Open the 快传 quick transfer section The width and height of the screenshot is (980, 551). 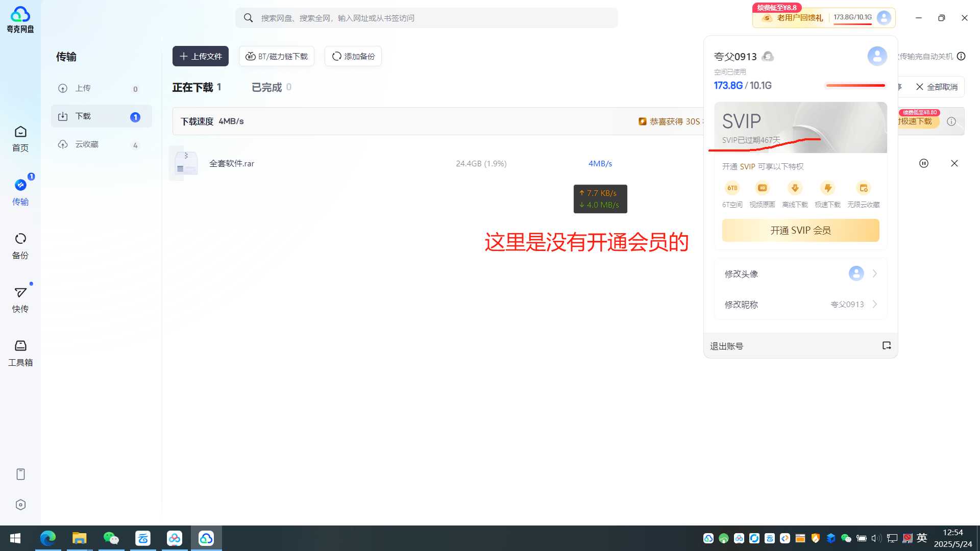[x=20, y=299]
